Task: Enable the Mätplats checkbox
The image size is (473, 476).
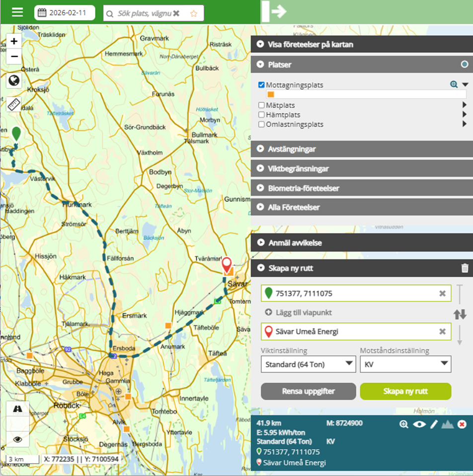Action: click(x=262, y=105)
